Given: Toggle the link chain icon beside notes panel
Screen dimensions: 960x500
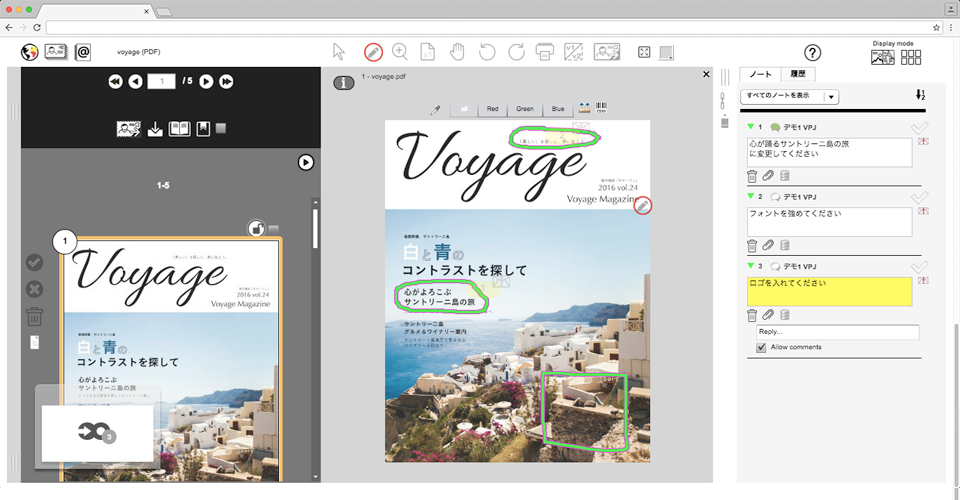Looking at the screenshot, I should (x=722, y=101).
